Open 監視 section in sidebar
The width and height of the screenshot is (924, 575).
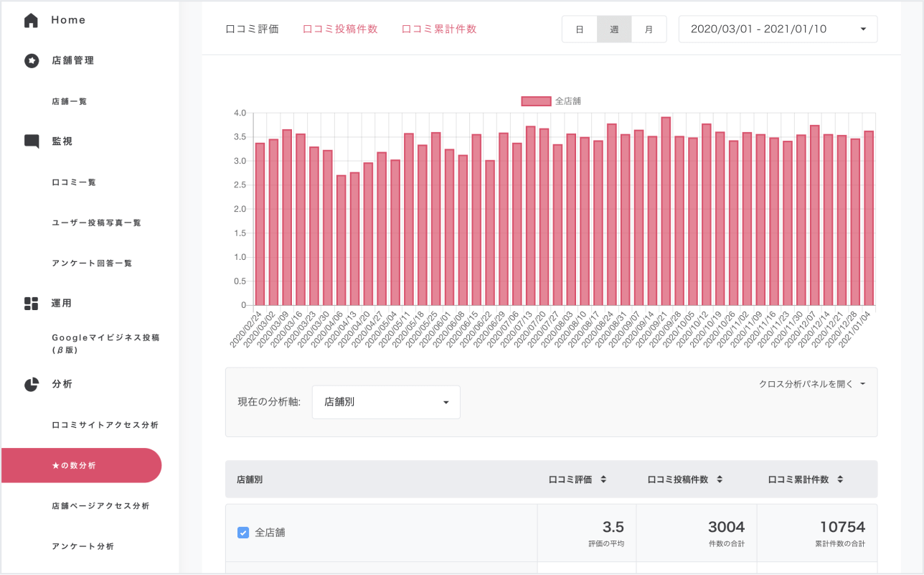click(x=62, y=141)
